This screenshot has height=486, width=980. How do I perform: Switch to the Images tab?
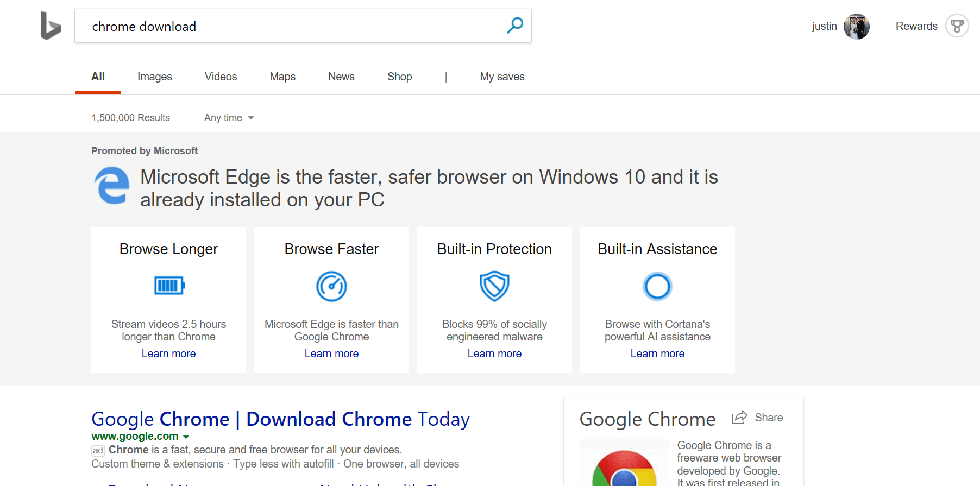coord(154,77)
